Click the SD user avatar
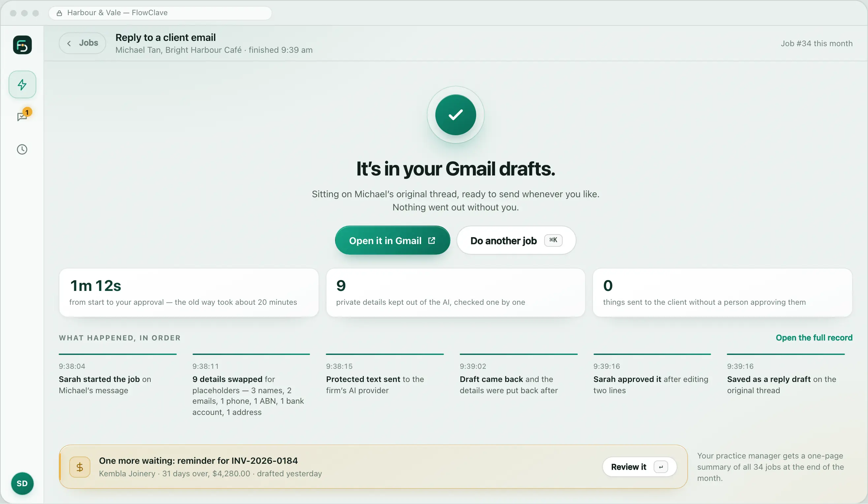 22,483
